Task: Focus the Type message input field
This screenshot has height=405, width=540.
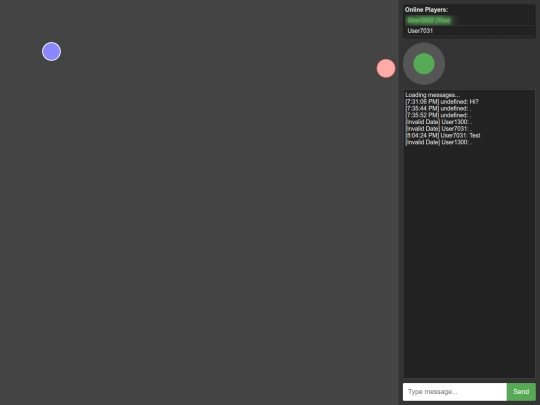Action: 455,392
